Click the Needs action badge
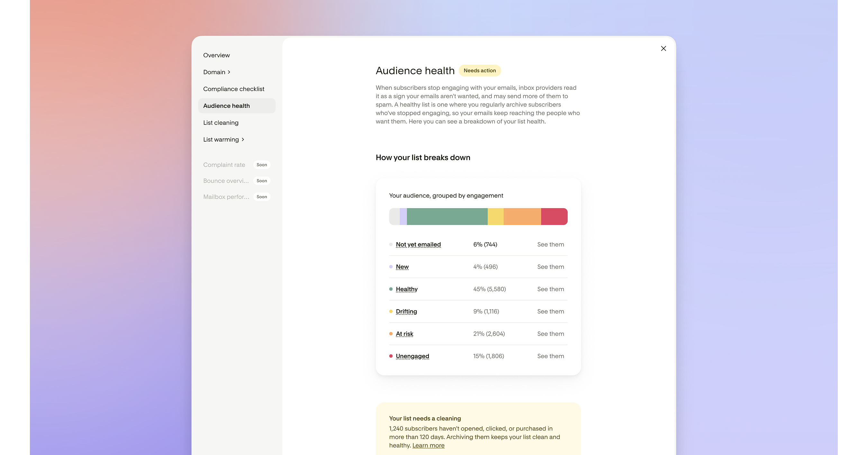The height and width of the screenshot is (455, 868). [479, 70]
